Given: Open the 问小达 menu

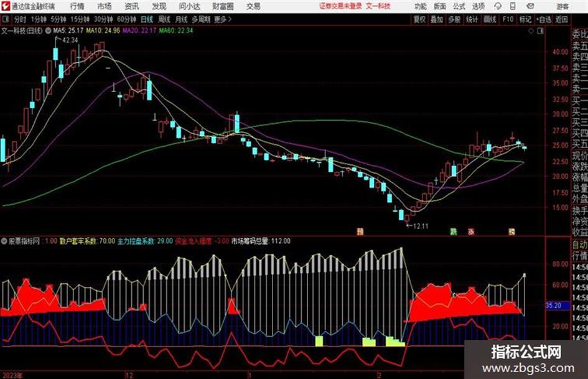Looking at the screenshot, I should (189, 6).
